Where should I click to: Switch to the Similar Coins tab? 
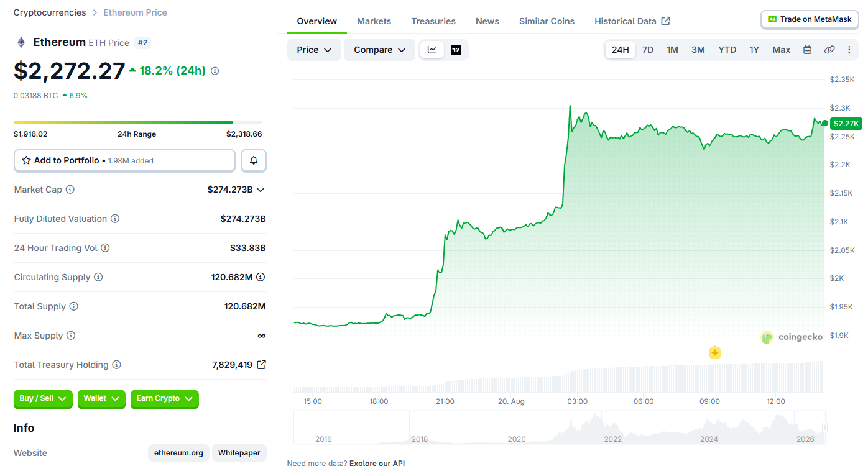pyautogui.click(x=547, y=21)
